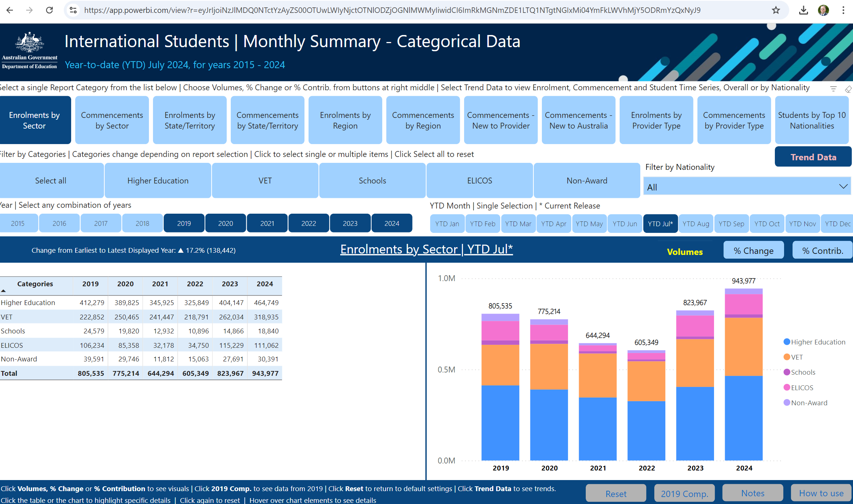Click the 2019 Comp. button

pos(685,494)
